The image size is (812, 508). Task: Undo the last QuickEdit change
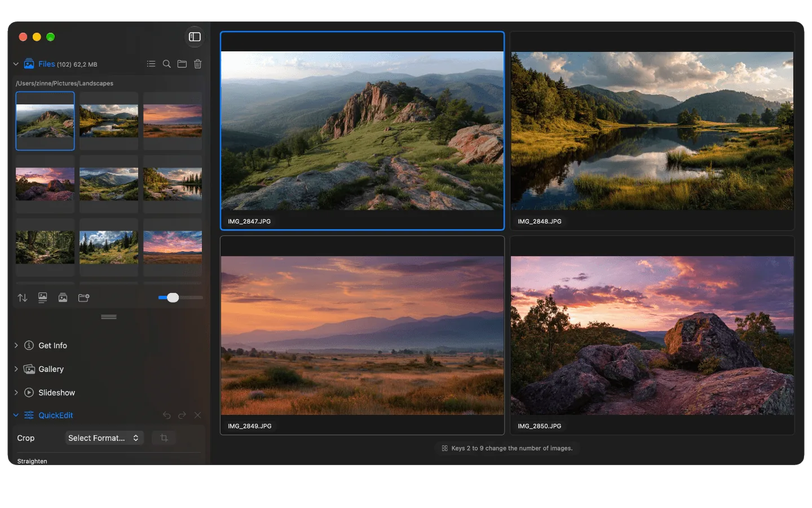point(167,415)
